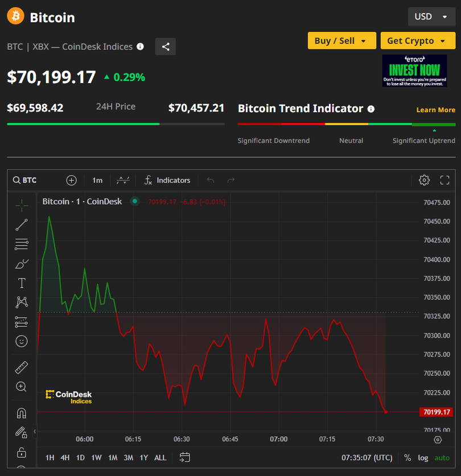This screenshot has width=461, height=476.
Task: Pick the brush drawing tool
Action: pyautogui.click(x=22, y=264)
